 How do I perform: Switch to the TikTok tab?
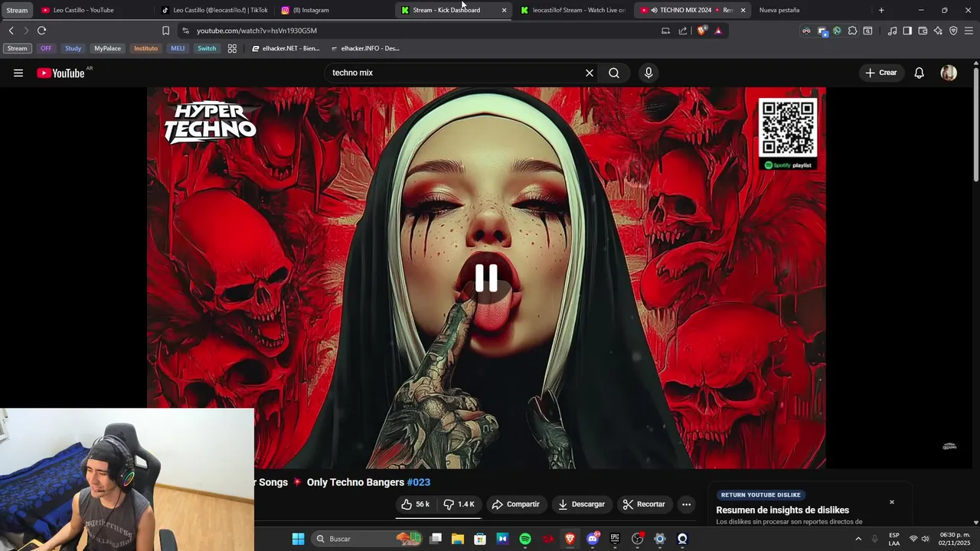tap(214, 10)
